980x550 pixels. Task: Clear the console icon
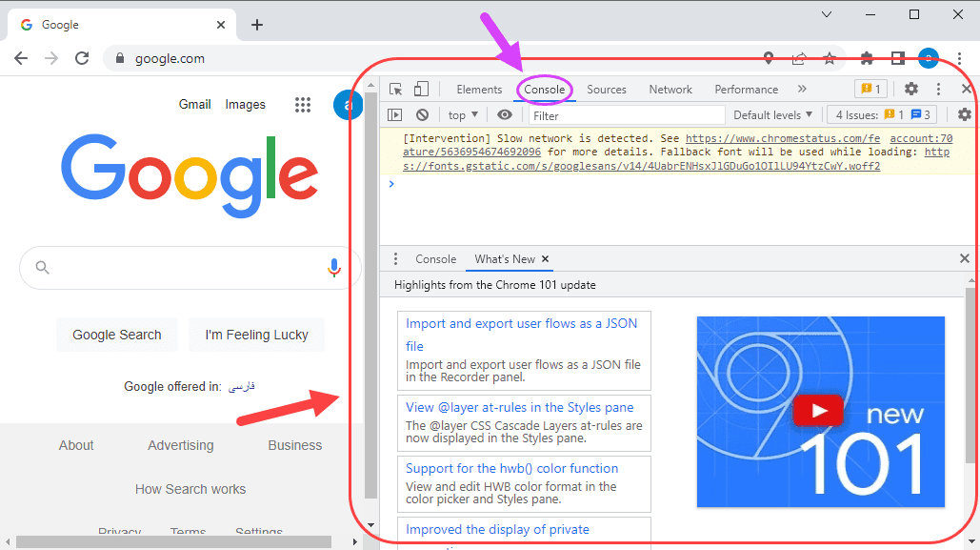point(423,115)
